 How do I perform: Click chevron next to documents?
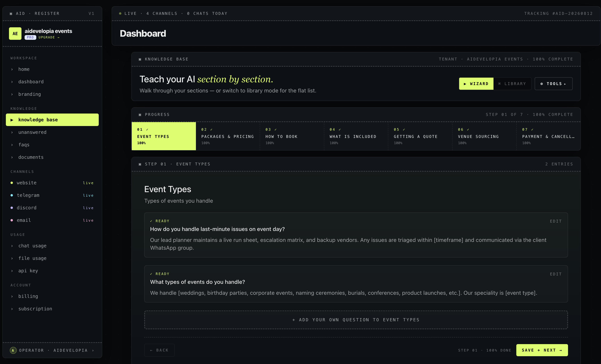pos(12,157)
